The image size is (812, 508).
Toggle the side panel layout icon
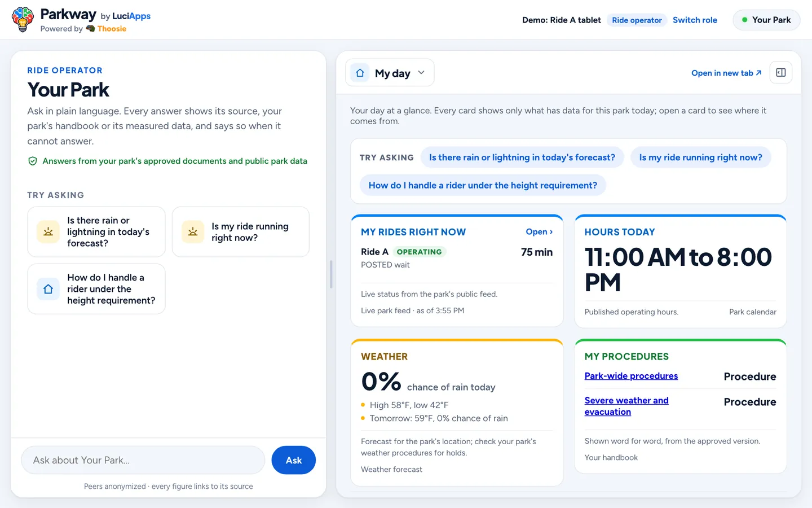781,73
